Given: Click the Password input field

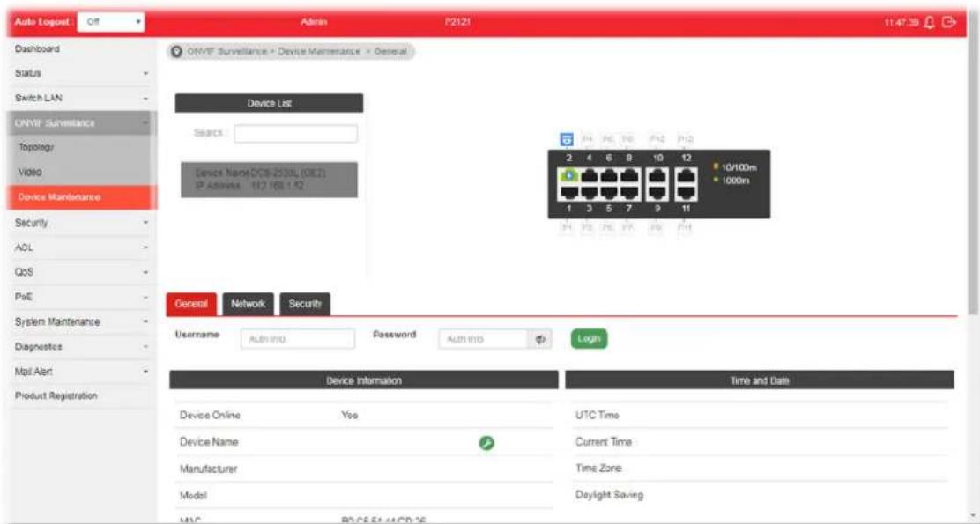Looking at the screenshot, I should pos(484,339).
